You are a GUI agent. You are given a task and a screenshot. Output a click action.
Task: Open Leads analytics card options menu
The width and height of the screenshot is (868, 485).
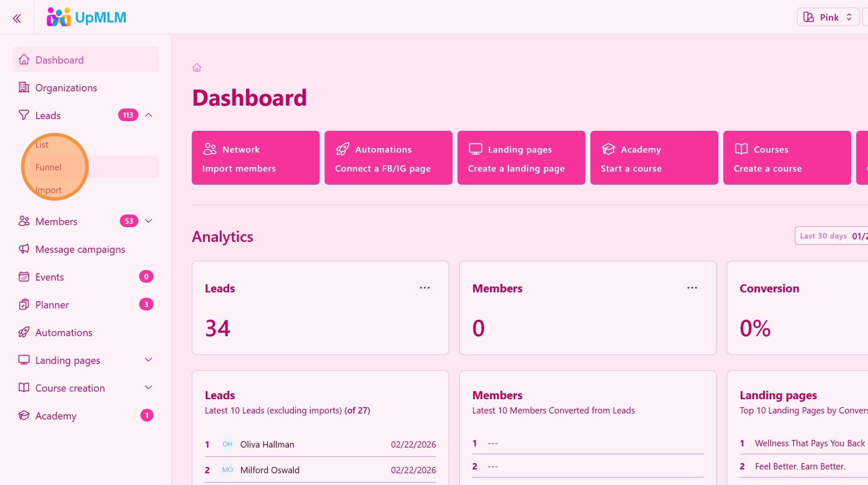click(x=424, y=288)
